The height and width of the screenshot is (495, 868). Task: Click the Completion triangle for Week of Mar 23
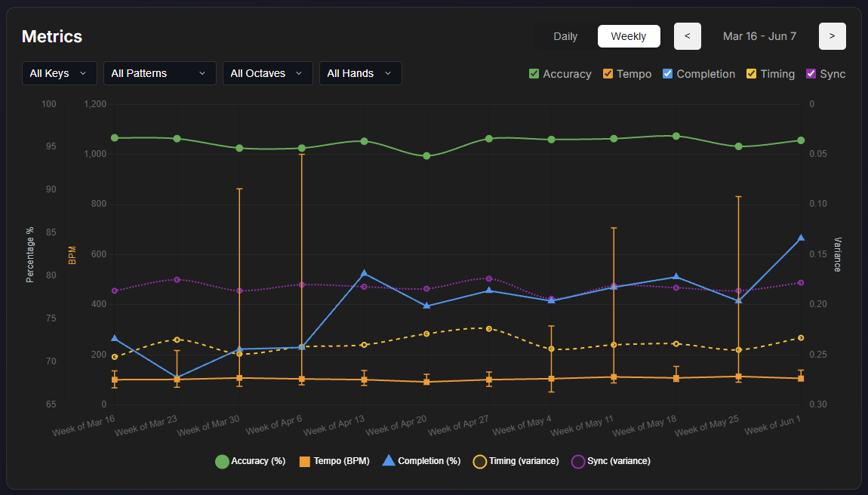pos(177,377)
